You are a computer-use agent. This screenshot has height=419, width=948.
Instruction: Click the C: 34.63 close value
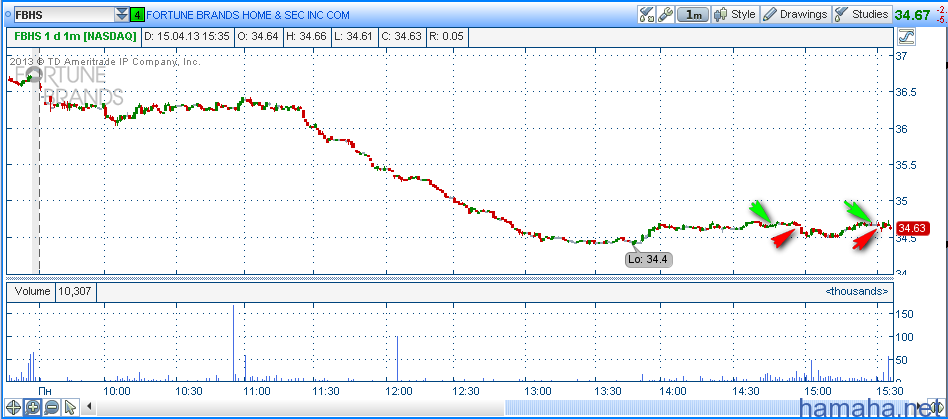(x=401, y=37)
